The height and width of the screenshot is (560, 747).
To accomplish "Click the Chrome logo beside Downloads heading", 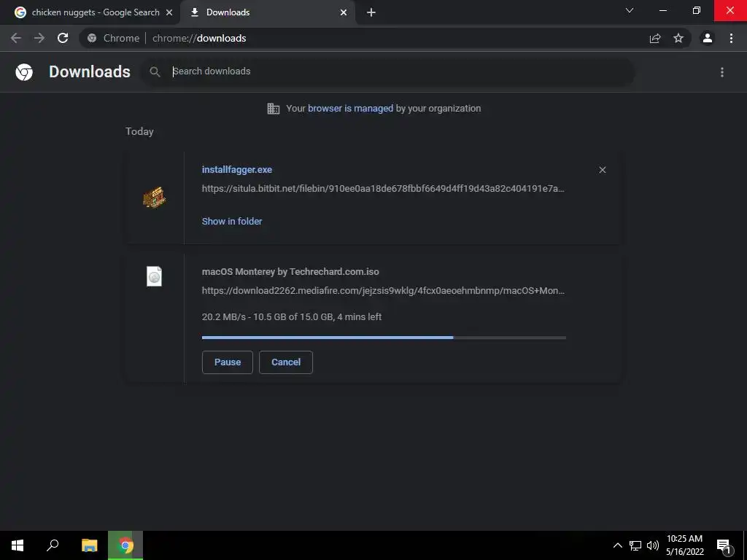I will point(24,72).
